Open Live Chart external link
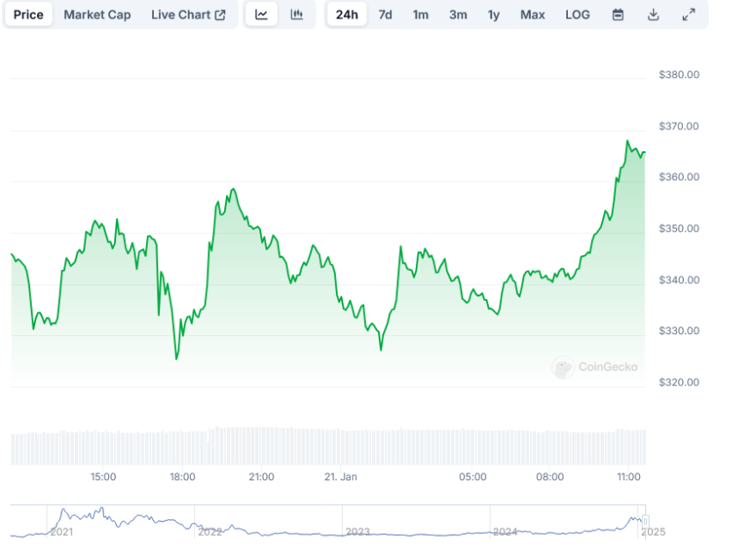Screen dimensions: 756x556 coord(188,15)
